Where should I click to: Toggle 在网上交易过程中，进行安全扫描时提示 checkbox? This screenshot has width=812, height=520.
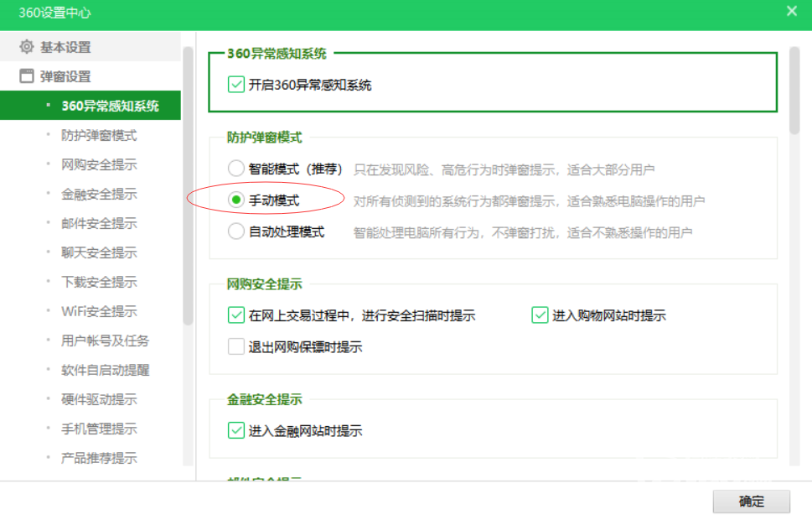(x=236, y=315)
